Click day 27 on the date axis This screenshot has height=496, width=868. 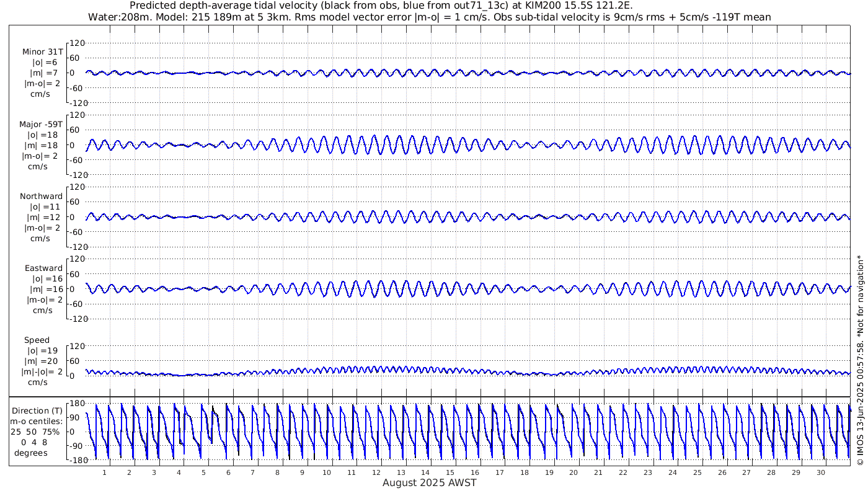746,472
